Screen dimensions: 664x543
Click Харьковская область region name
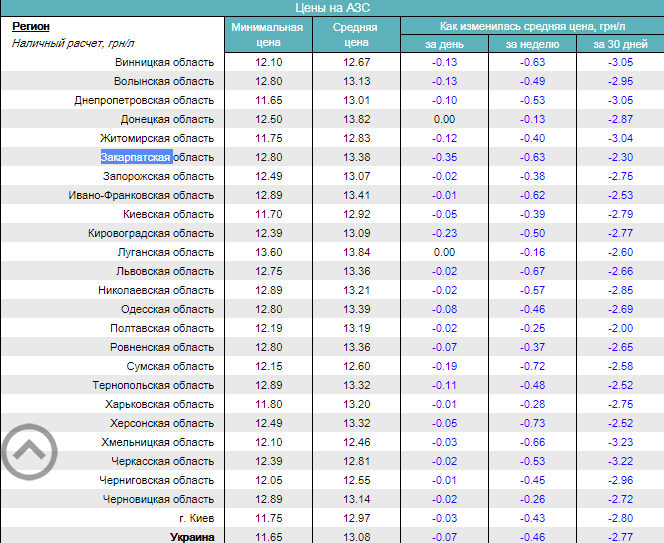(x=159, y=404)
